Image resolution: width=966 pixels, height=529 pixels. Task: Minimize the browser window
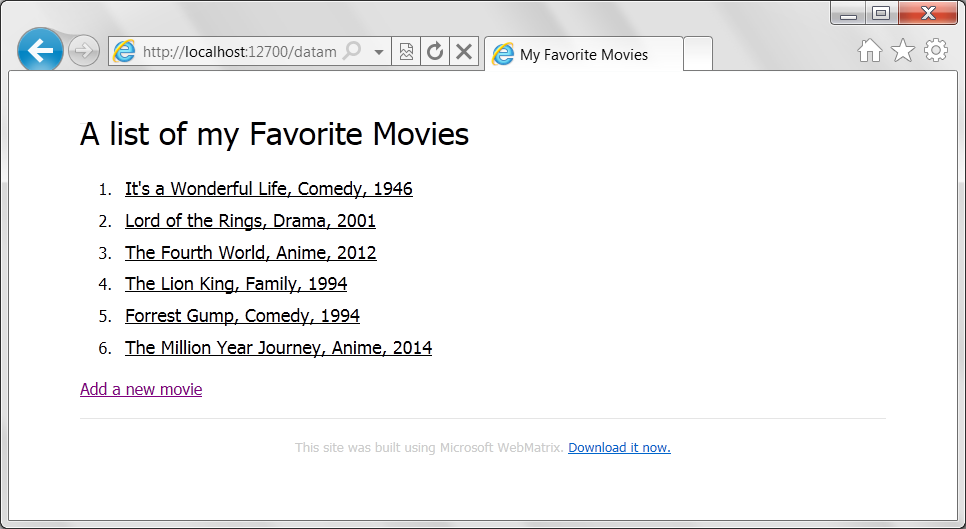[848, 13]
